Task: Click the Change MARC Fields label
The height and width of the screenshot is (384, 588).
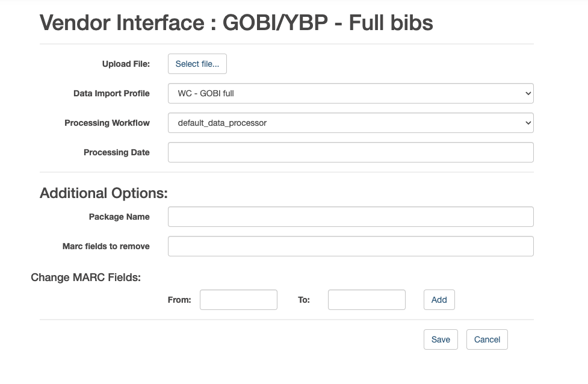Action: pyautogui.click(x=86, y=277)
